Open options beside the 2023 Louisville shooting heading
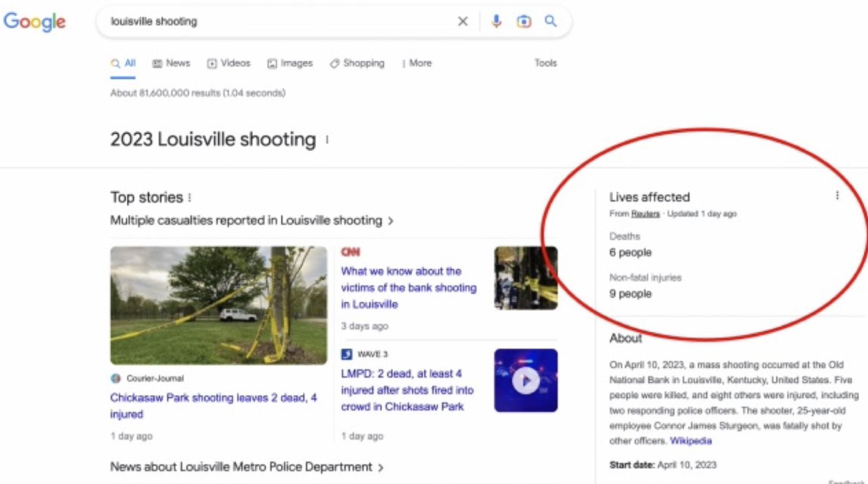The height and width of the screenshot is (484, 868). point(327,140)
